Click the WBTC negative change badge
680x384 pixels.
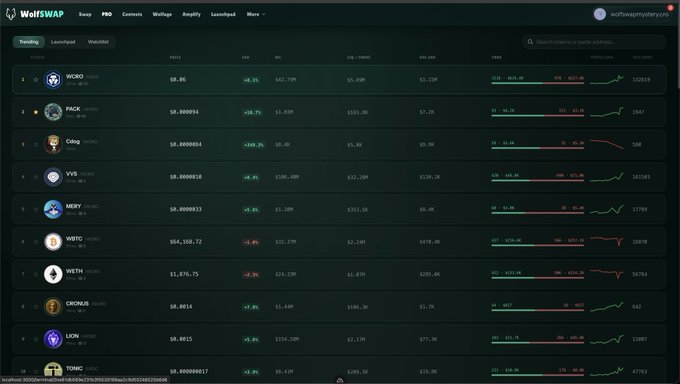(251, 242)
